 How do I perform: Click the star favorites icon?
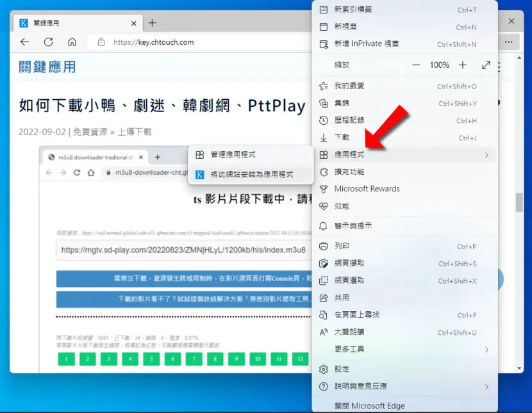click(324, 86)
